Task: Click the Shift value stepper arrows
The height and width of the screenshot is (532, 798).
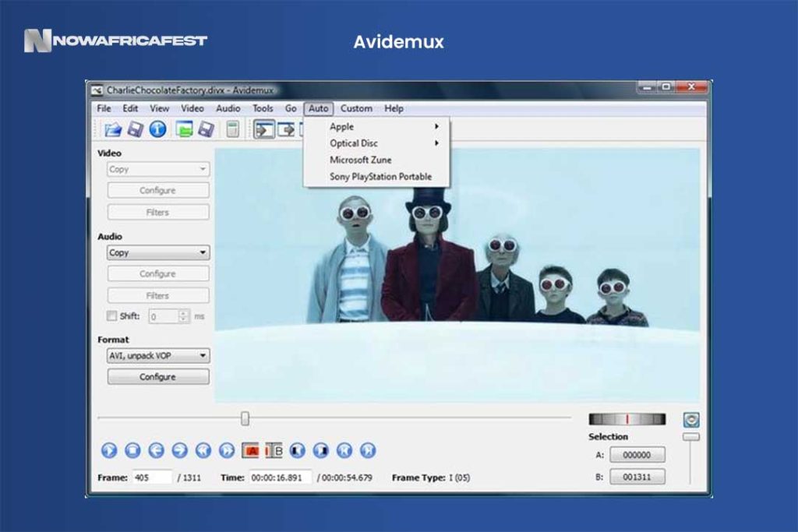Action: pyautogui.click(x=183, y=316)
